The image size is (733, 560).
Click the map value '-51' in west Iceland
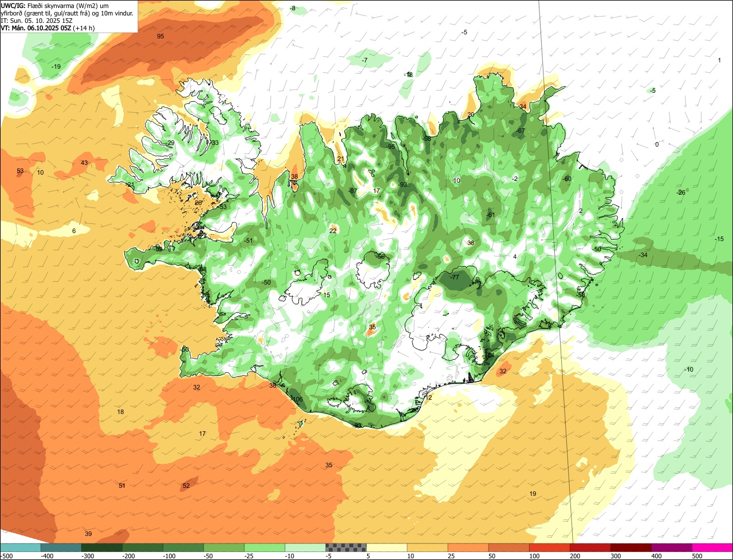pos(248,240)
